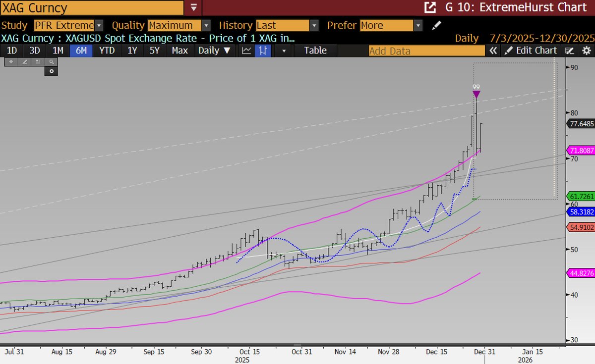
Task: Open the Prefer More dropdown
Action: [418, 25]
